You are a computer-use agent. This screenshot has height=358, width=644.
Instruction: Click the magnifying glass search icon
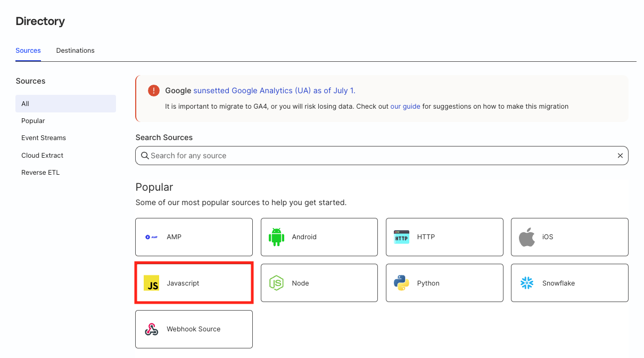pos(145,156)
